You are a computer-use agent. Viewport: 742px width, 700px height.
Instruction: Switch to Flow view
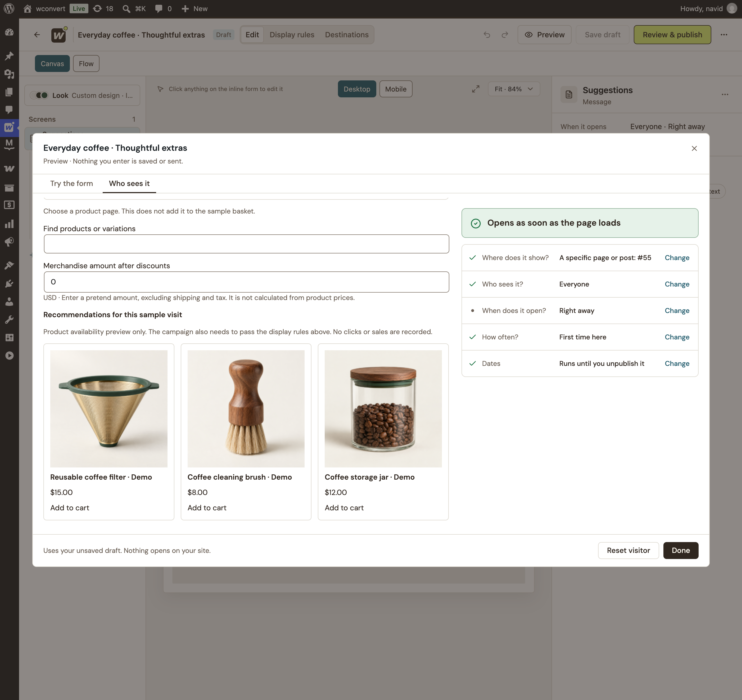(86, 63)
